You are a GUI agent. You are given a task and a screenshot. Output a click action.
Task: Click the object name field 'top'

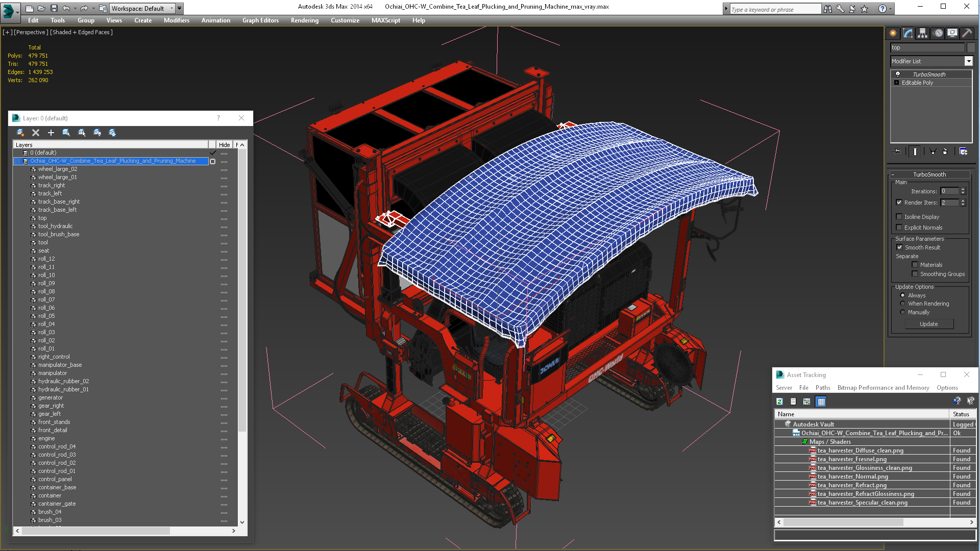pos(927,47)
